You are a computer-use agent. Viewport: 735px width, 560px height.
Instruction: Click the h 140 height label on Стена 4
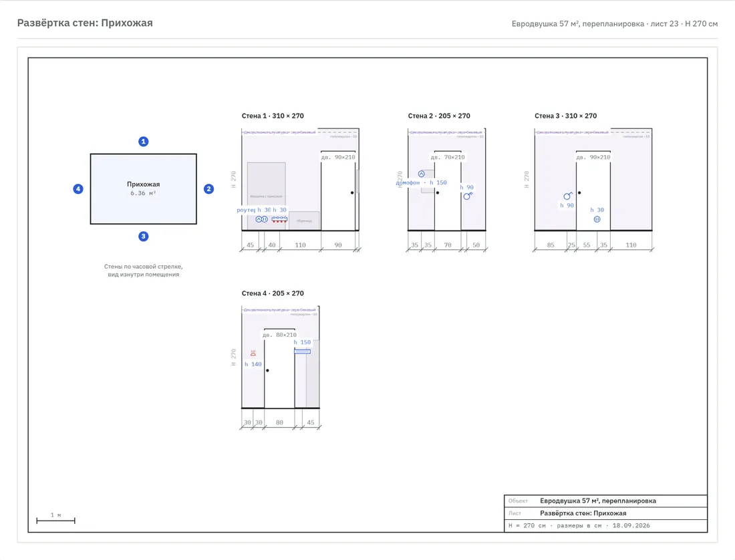coord(253,364)
